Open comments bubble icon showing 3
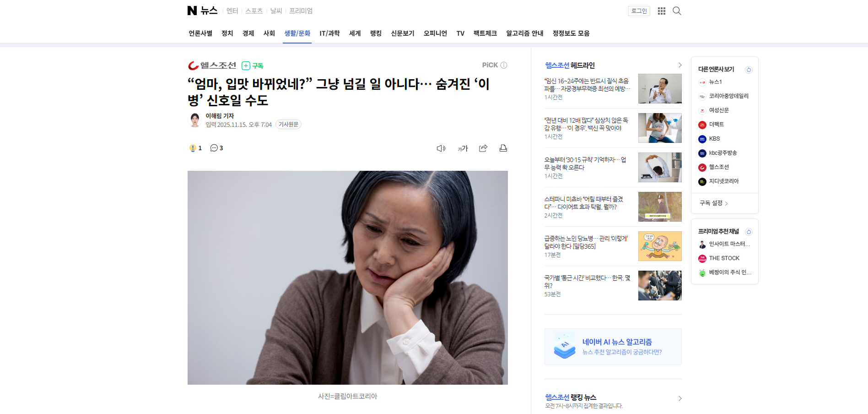 point(216,148)
